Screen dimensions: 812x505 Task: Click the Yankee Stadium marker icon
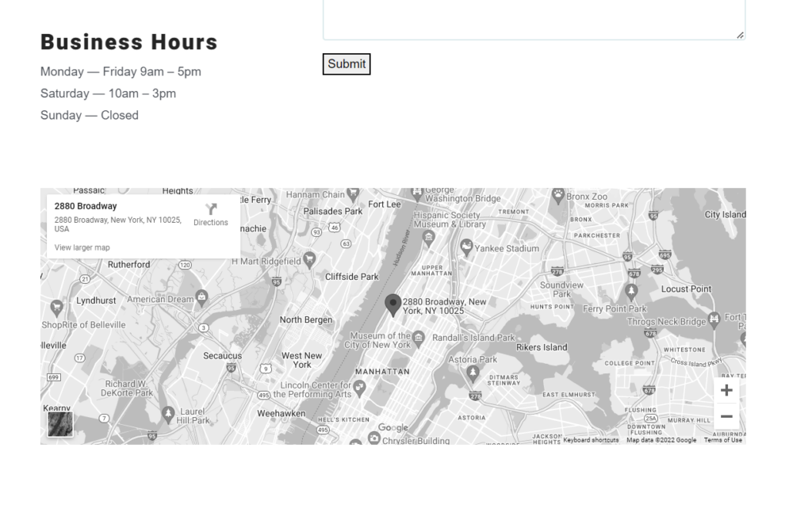pos(466,247)
